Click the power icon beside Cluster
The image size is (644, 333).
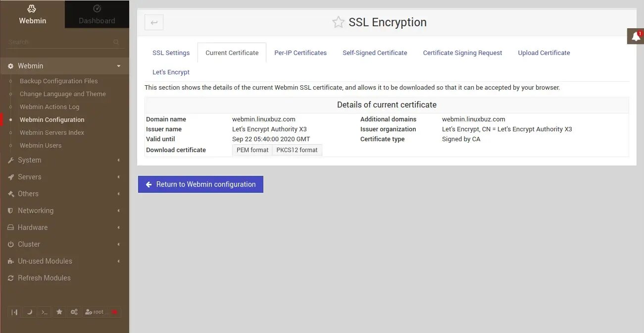(11, 244)
